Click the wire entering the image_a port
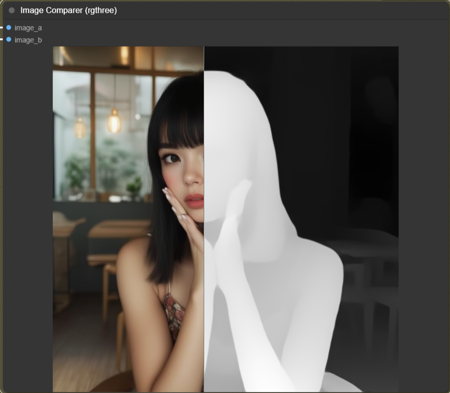 click(2, 28)
